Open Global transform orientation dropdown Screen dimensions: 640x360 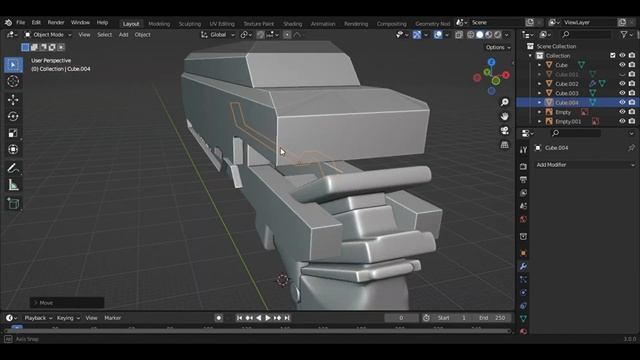point(218,35)
